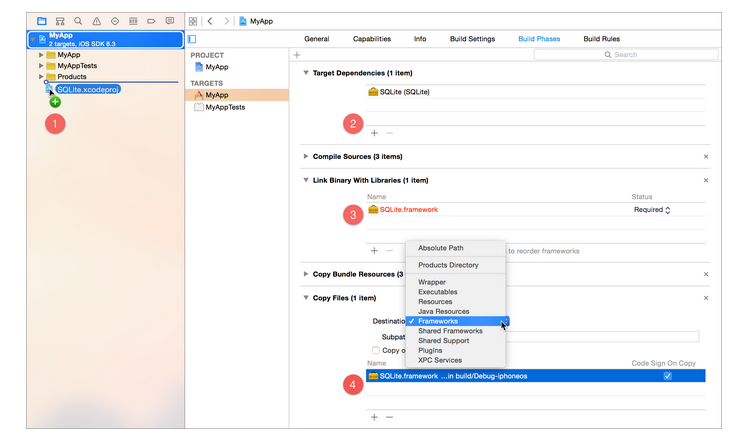742x442 pixels.
Task: Choose Frameworks destination in menu
Action: click(x=456, y=321)
